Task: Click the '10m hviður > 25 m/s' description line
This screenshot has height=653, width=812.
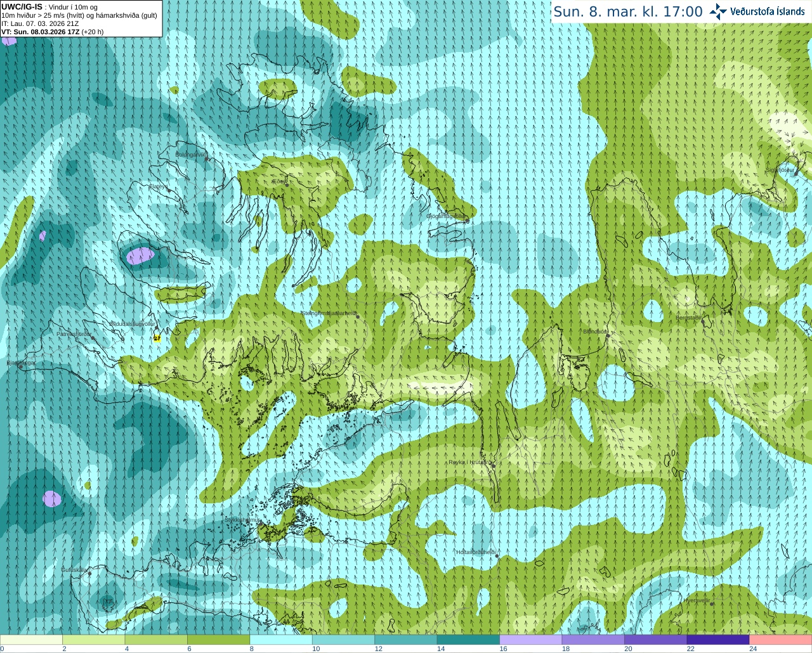Action: click(79, 15)
